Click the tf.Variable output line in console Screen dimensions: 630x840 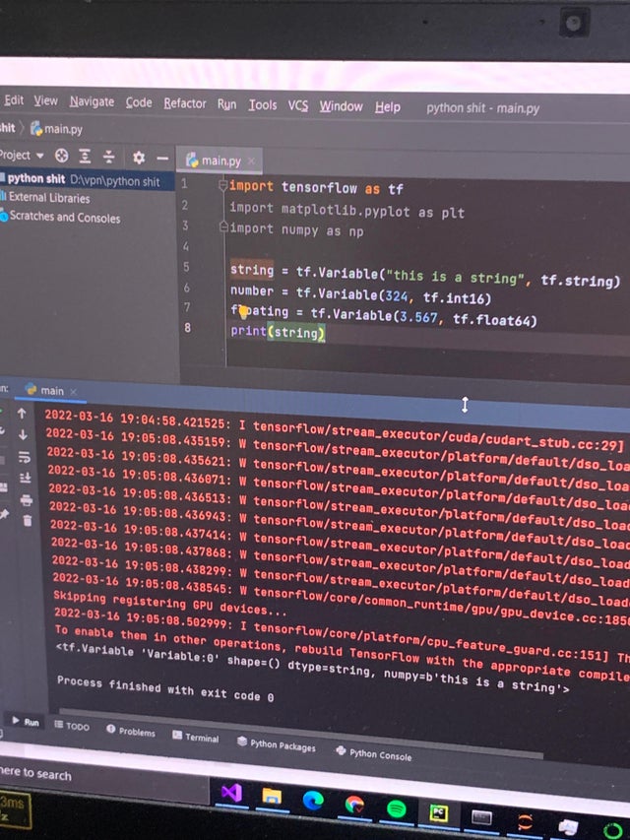(313, 668)
